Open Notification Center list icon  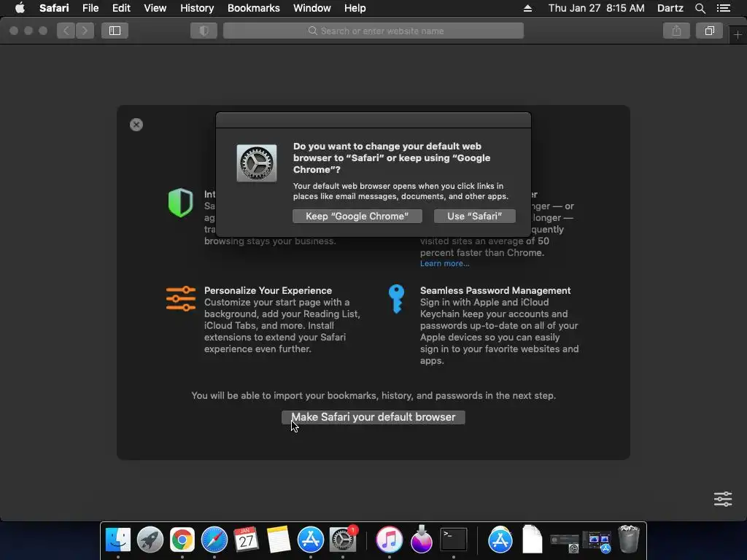(x=723, y=8)
